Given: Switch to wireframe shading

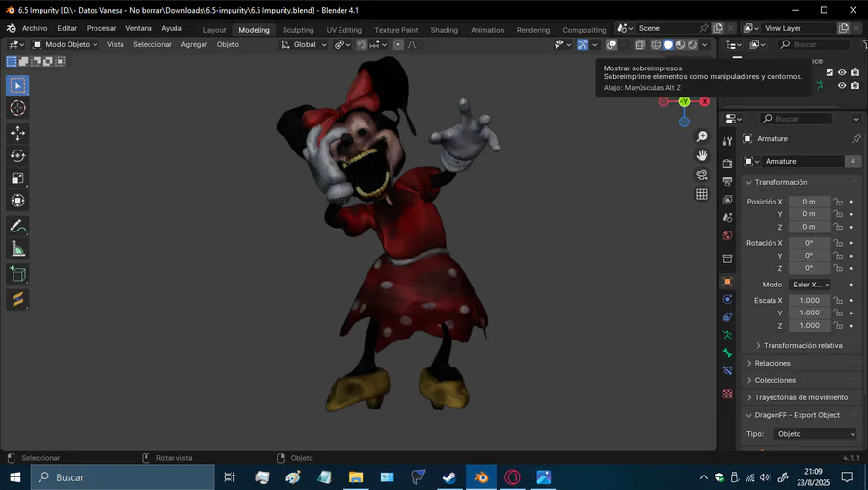Looking at the screenshot, I should click(x=656, y=44).
